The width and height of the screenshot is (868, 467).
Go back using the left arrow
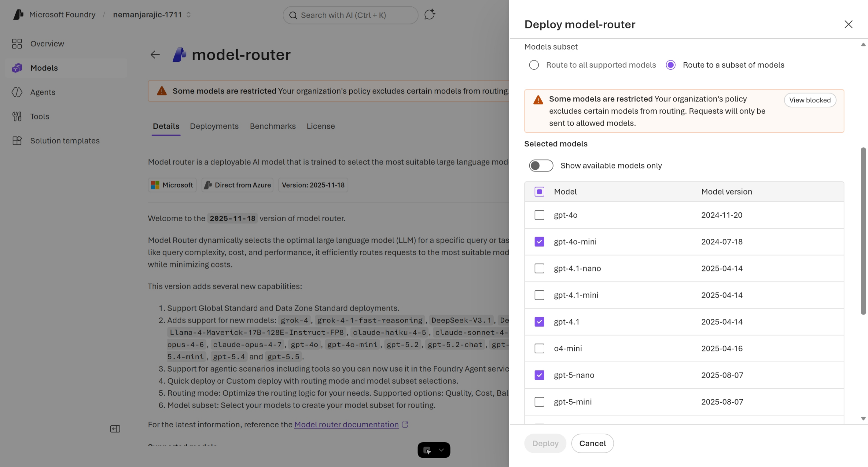point(155,54)
